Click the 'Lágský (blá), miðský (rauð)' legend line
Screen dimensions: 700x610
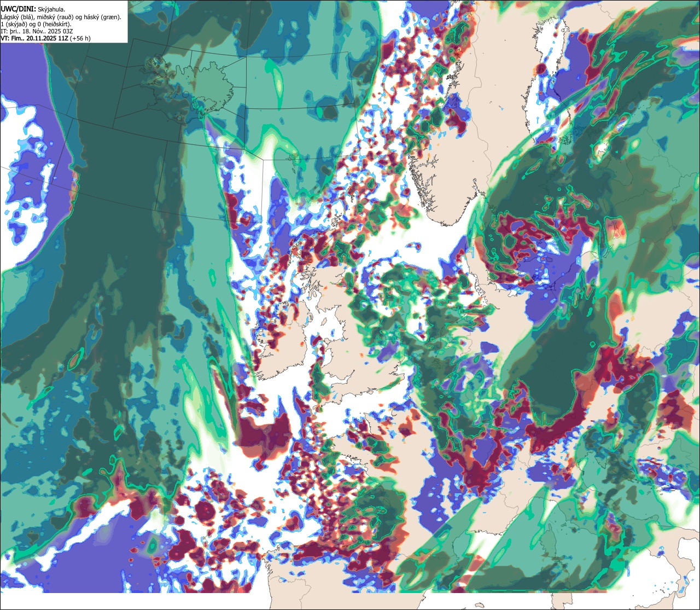pyautogui.click(x=61, y=17)
